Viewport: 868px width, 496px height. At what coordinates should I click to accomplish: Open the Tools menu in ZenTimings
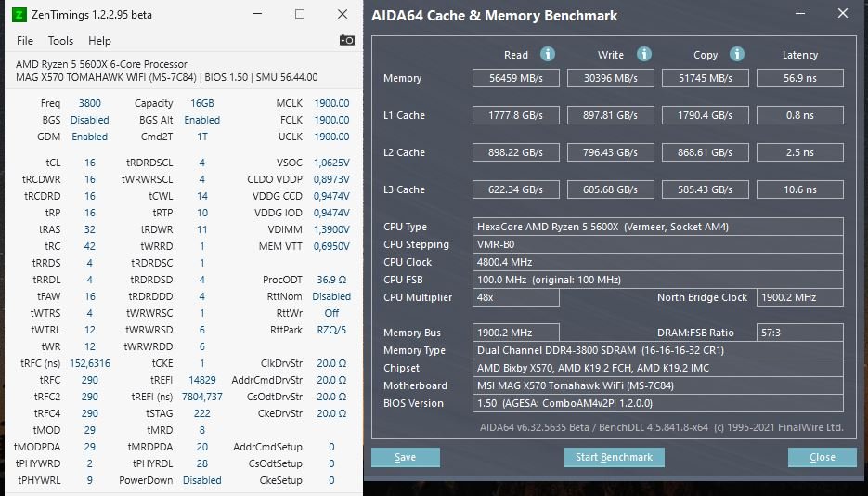[60, 41]
